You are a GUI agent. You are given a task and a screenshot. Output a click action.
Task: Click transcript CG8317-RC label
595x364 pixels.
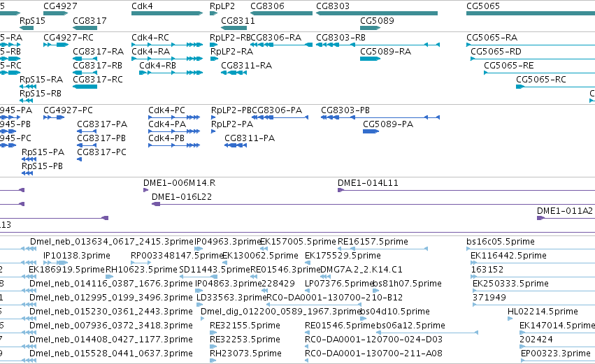pos(98,80)
